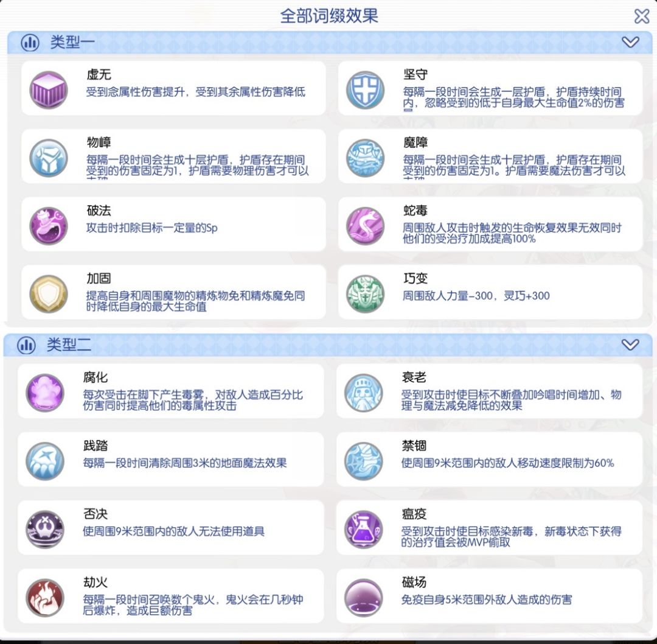Click description 使周围9米范围内的敌人无法使用道具
The width and height of the screenshot is (657, 644).
pos(173,531)
